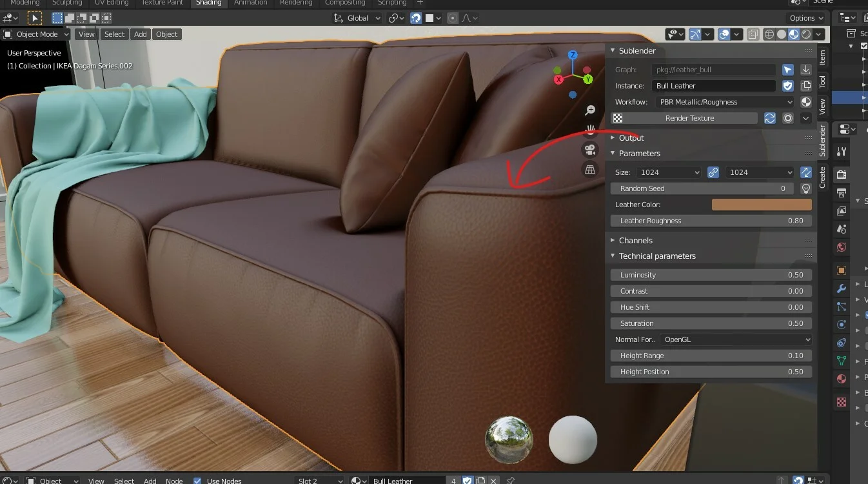Open the Rendering menu in the top bar
This screenshot has width=868, height=484.
(x=296, y=3)
